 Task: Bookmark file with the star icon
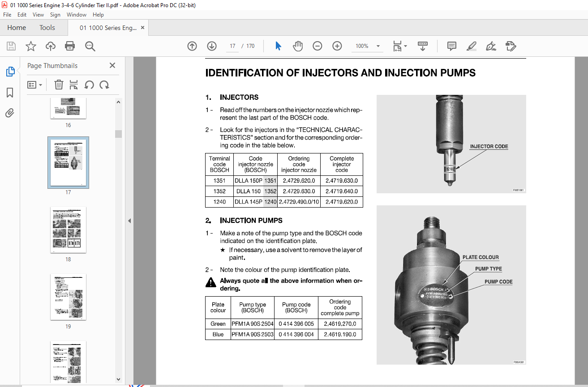30,46
